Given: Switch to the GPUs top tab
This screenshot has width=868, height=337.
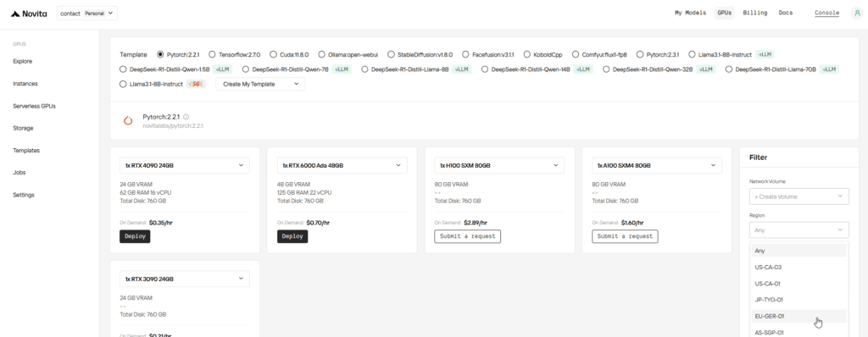Looking at the screenshot, I should (x=725, y=13).
